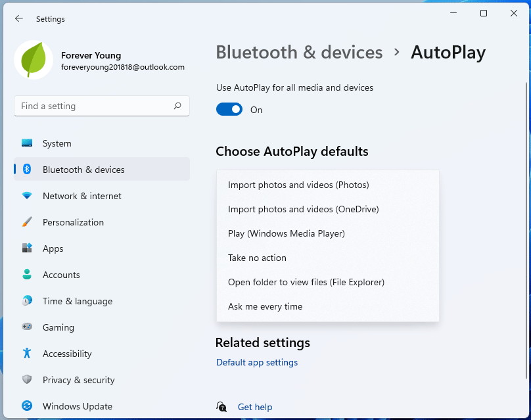Screen dimensions: 531x420
Task: Click the Network & internet Wi-Fi icon
Action: click(x=27, y=196)
